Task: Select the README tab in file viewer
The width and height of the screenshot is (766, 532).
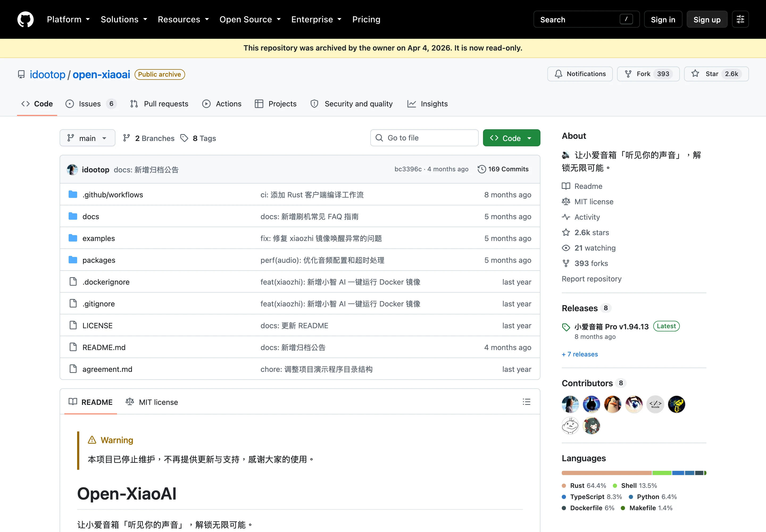Action: (90, 402)
